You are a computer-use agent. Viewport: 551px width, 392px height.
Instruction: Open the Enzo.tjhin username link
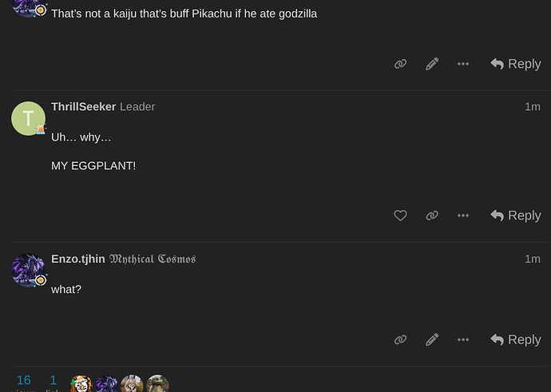click(x=78, y=259)
